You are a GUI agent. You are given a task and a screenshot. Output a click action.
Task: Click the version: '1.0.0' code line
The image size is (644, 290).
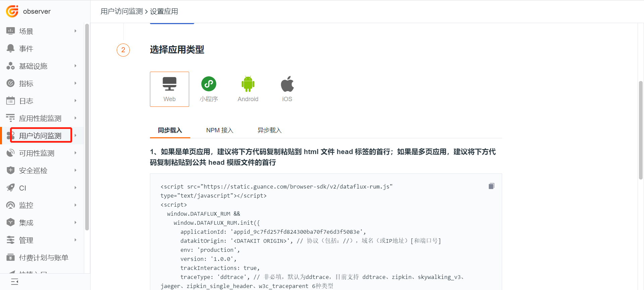tap(208, 259)
